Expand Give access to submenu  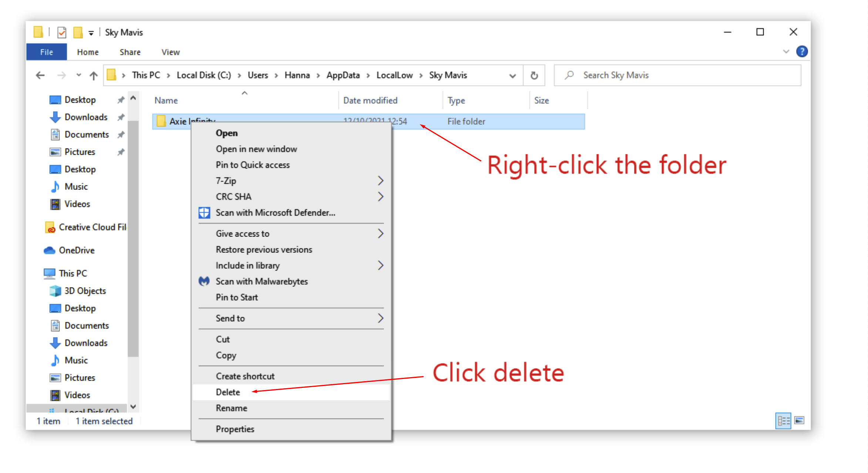click(381, 233)
